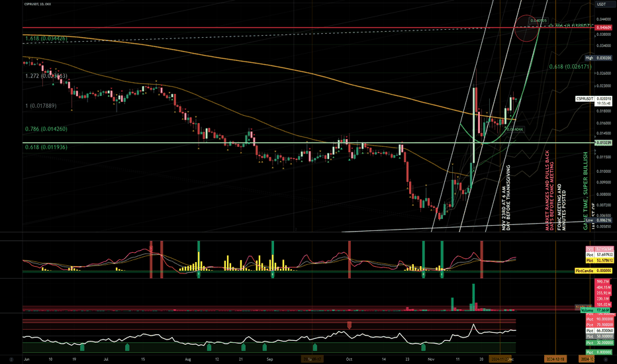Select the green 0.013239 horizontal line label
The width and height of the screenshot is (617, 364).
[604, 143]
